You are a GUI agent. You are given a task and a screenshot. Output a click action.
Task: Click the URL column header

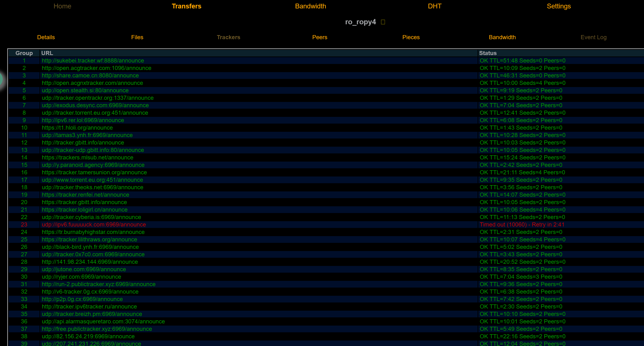coord(47,53)
